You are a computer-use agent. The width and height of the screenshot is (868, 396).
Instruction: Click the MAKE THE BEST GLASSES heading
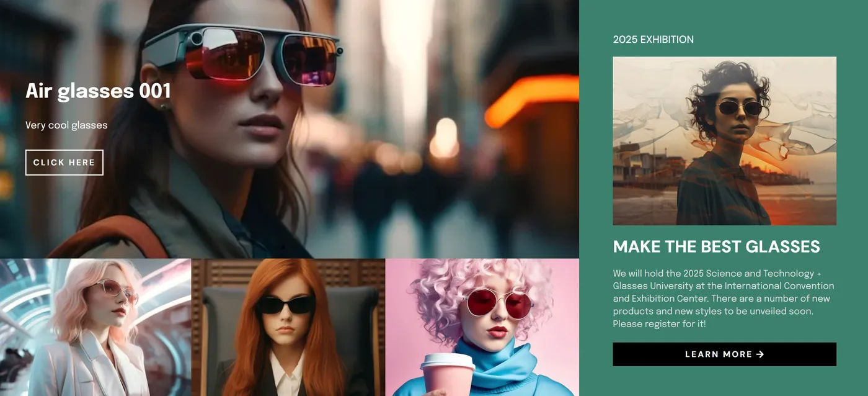[x=716, y=246]
